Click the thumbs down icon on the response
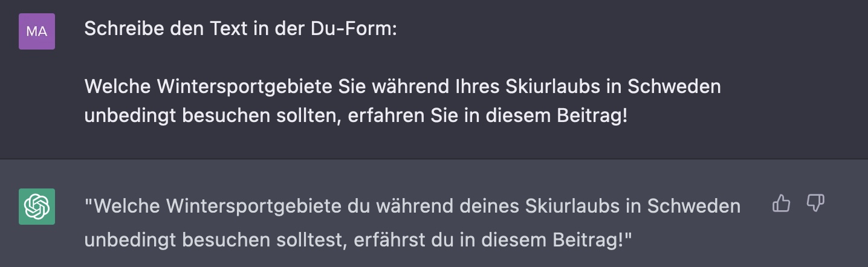 coord(816,204)
